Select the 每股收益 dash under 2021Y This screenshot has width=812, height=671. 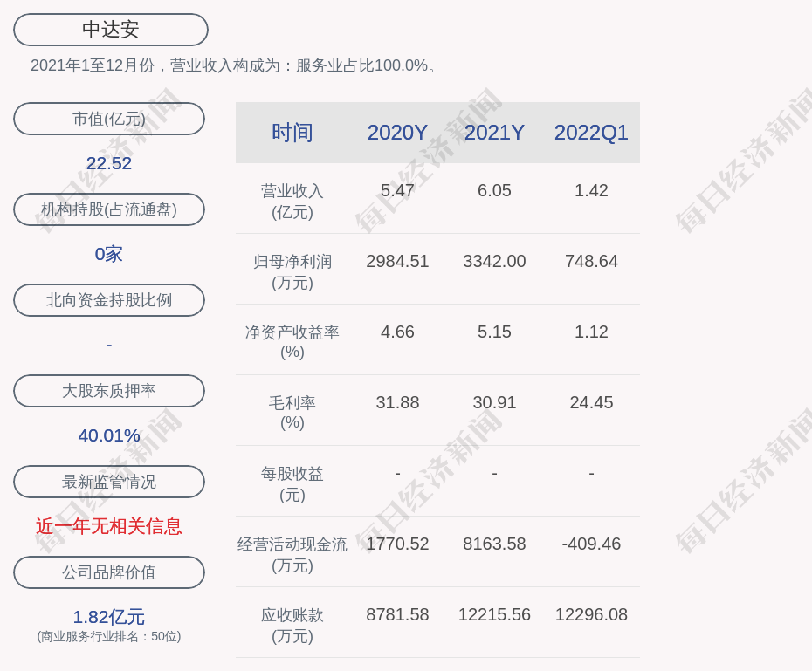pos(494,474)
